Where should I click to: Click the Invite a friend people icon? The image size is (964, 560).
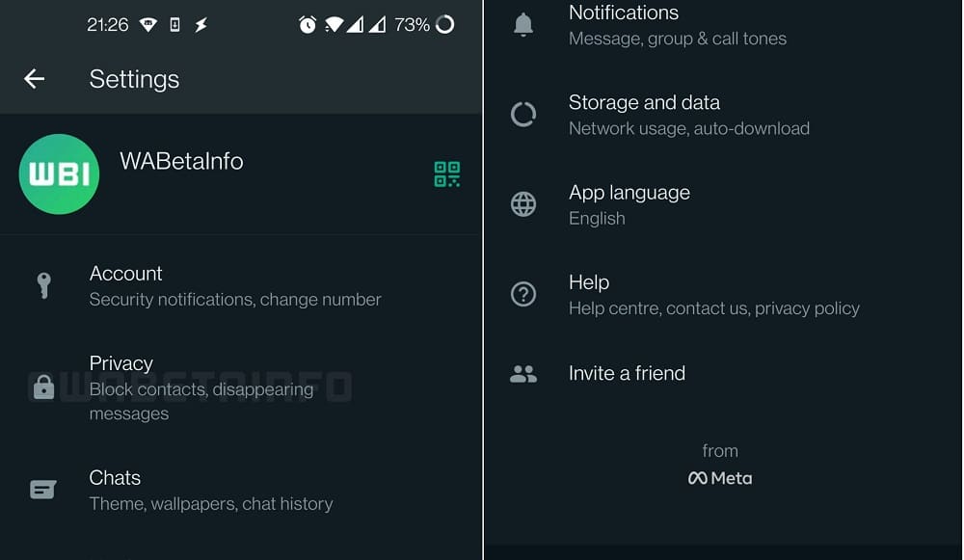point(523,374)
